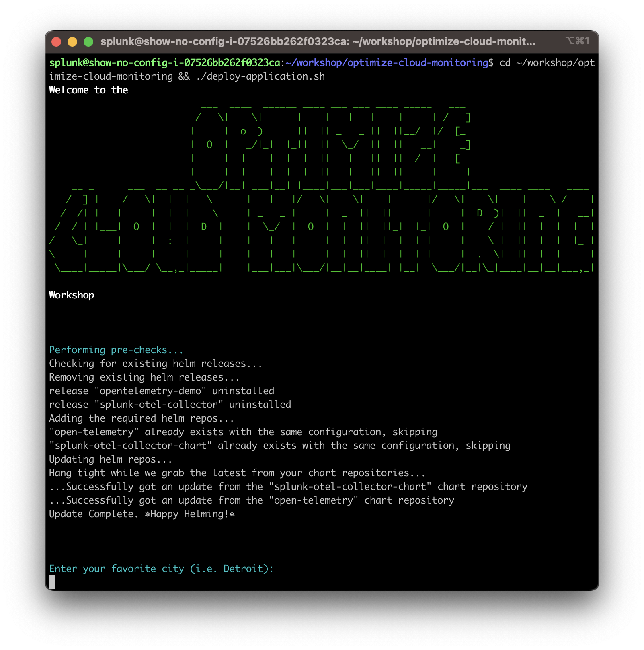644x650 pixels.
Task: Click the yellow minimize window button
Action: pyautogui.click(x=72, y=42)
